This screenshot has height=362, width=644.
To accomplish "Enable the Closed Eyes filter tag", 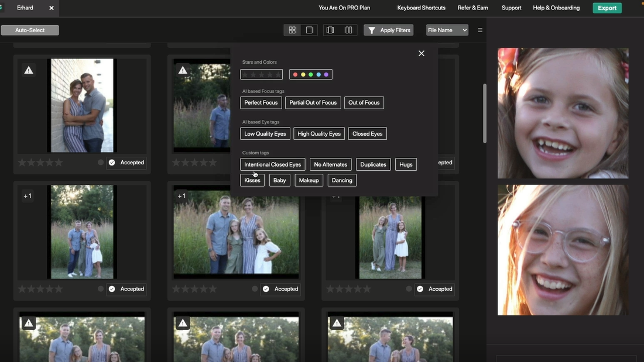I will point(367,134).
